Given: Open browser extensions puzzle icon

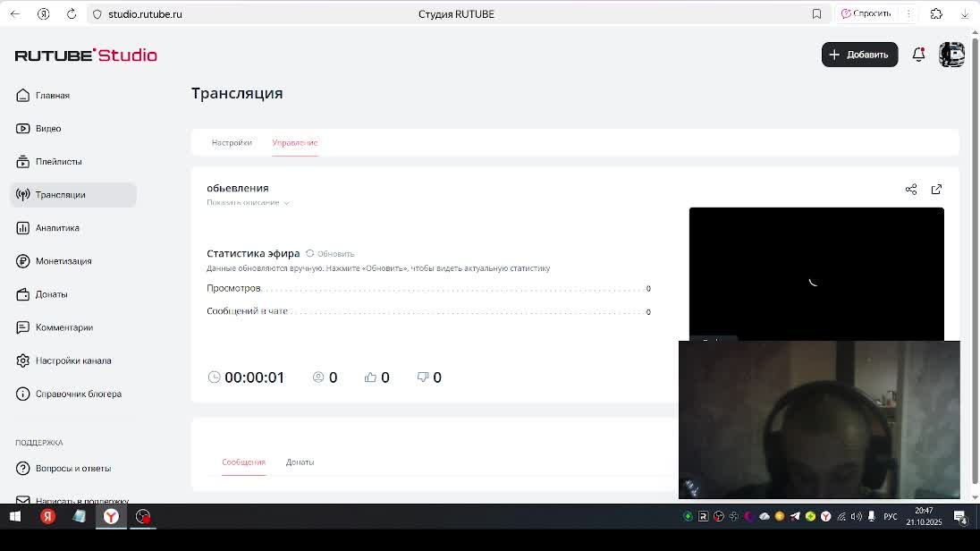Looking at the screenshot, I should pos(936,14).
